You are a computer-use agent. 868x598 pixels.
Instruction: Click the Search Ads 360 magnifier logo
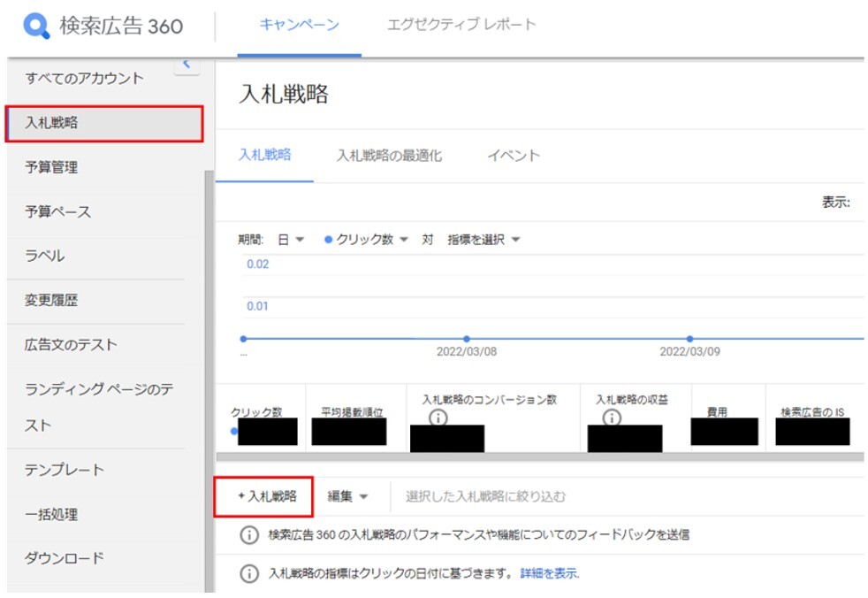37,26
